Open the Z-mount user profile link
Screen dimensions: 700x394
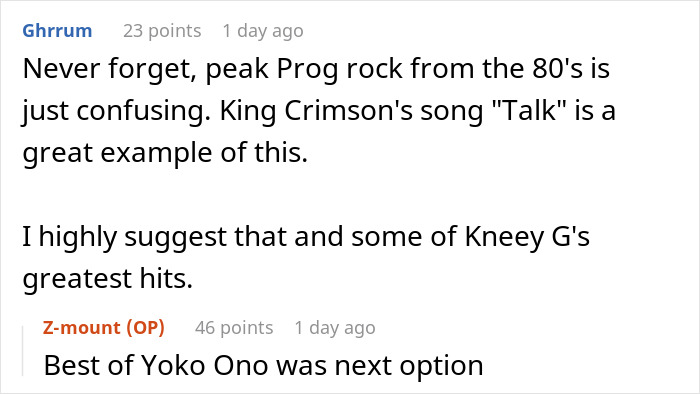81,328
